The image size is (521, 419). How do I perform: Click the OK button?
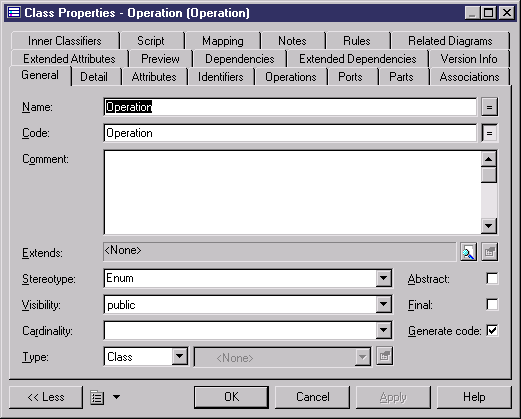pyautogui.click(x=231, y=397)
